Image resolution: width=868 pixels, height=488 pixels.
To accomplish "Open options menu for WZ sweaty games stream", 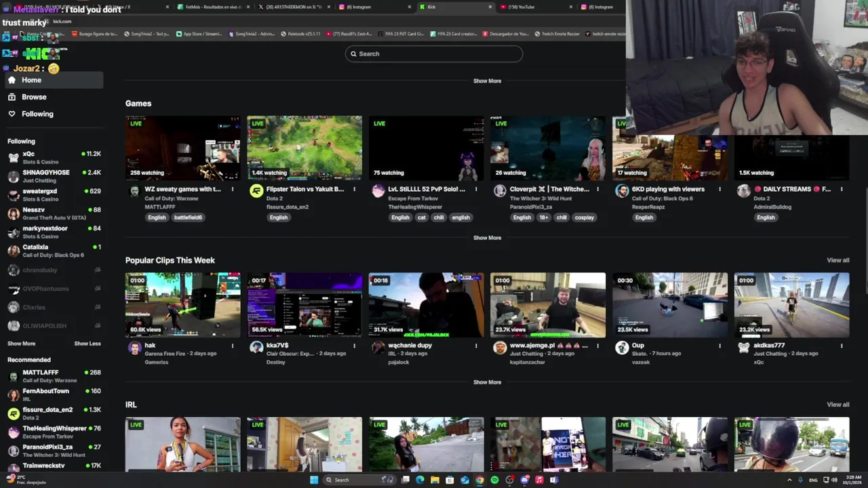I will tap(233, 189).
